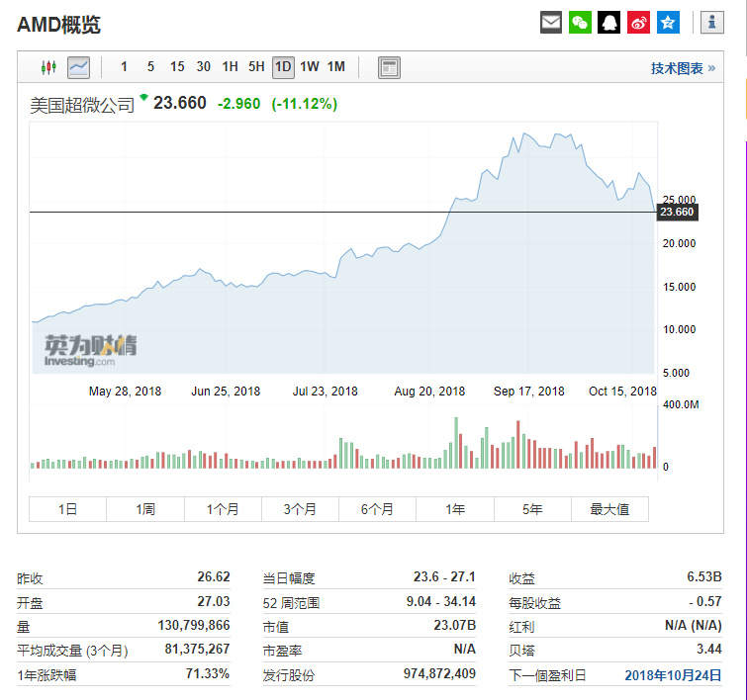The height and width of the screenshot is (700, 747).
Task: Click the 23.660 current price marker
Action: click(677, 212)
